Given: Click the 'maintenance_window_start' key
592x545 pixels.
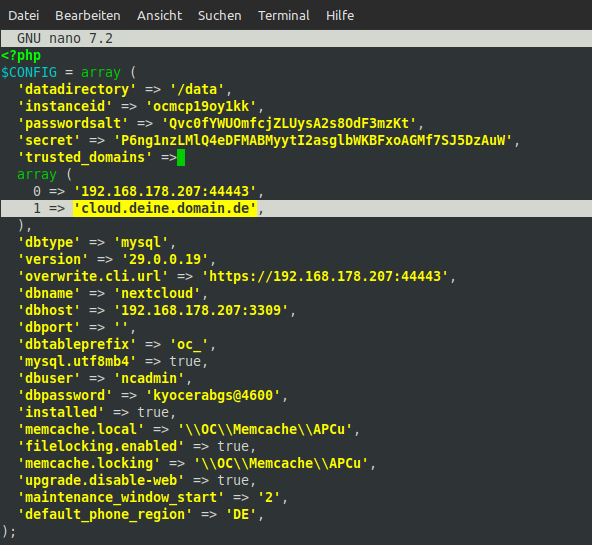Looking at the screenshot, I should (121, 497).
